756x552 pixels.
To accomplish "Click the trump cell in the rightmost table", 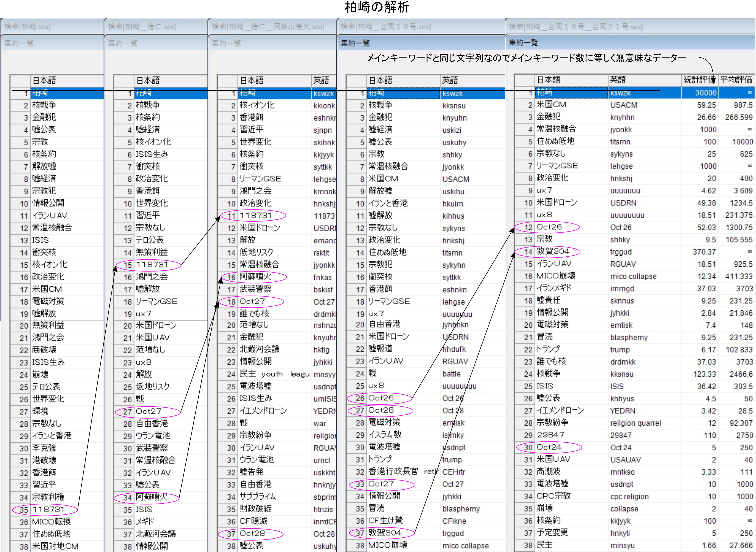I will (620, 349).
